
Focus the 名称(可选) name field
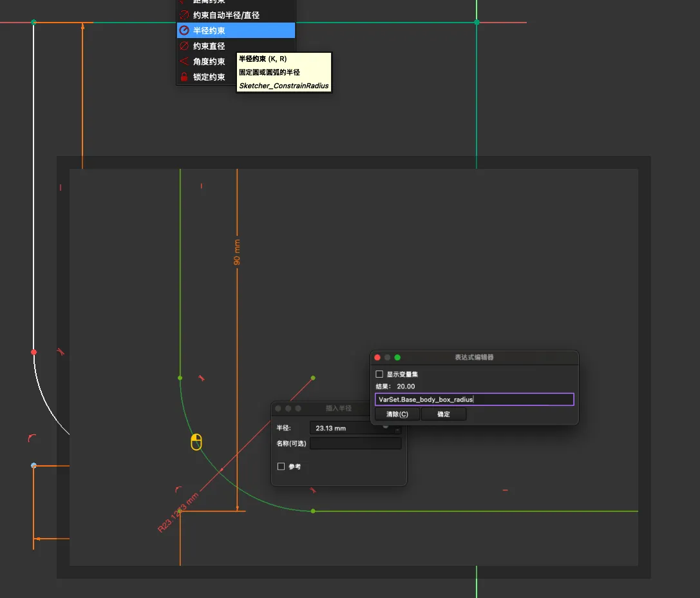pyautogui.click(x=355, y=443)
